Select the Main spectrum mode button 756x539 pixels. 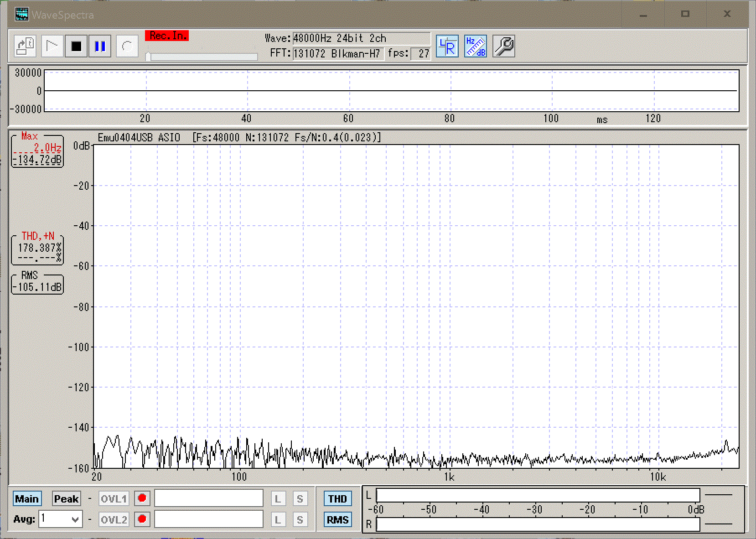click(x=27, y=499)
